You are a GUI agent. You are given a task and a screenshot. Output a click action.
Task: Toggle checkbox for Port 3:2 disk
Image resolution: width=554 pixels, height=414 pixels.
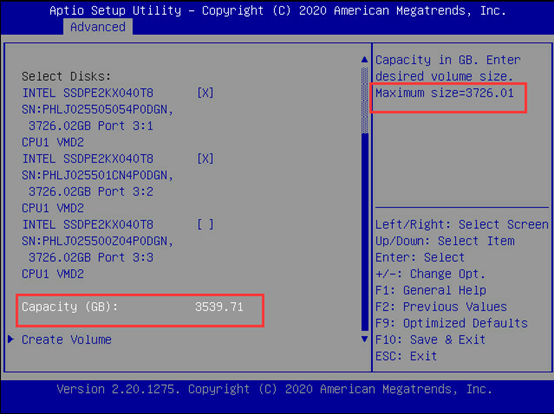point(205,159)
